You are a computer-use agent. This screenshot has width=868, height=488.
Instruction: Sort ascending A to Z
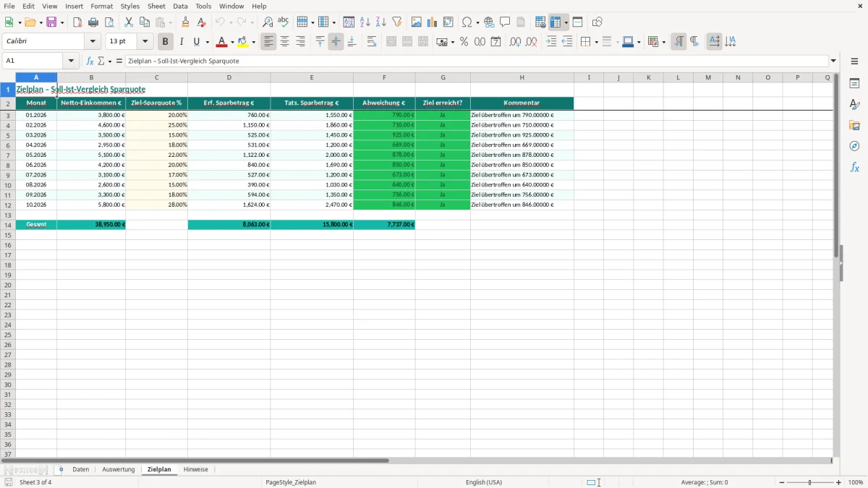click(365, 22)
